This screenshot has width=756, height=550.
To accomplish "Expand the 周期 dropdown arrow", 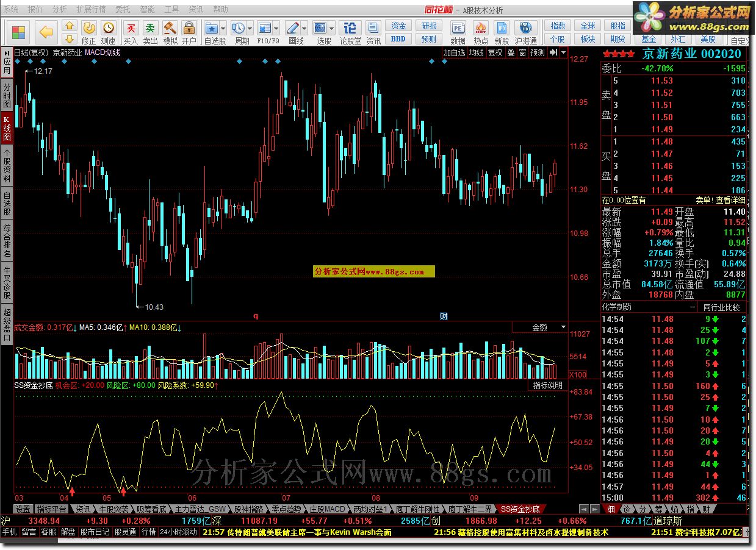I will point(250,29).
